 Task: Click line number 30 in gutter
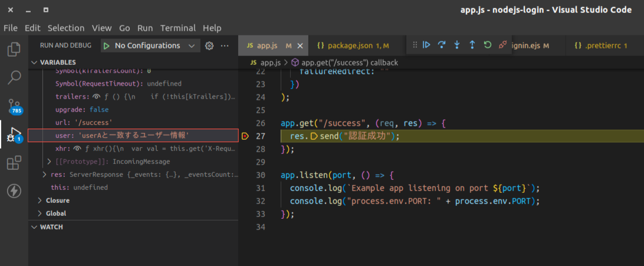coord(261,175)
